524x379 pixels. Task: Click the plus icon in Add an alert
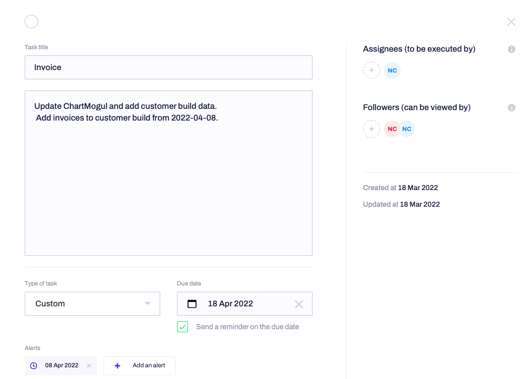coord(117,366)
